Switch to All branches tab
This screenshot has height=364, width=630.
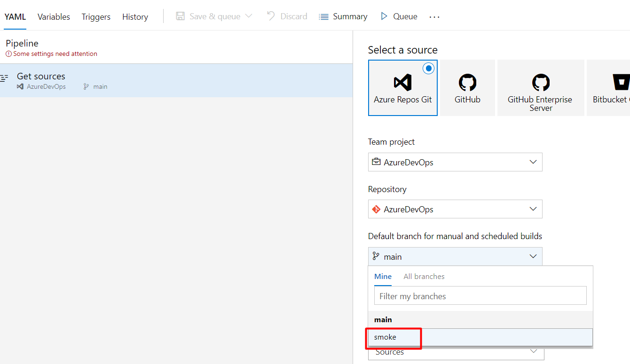[x=424, y=277]
